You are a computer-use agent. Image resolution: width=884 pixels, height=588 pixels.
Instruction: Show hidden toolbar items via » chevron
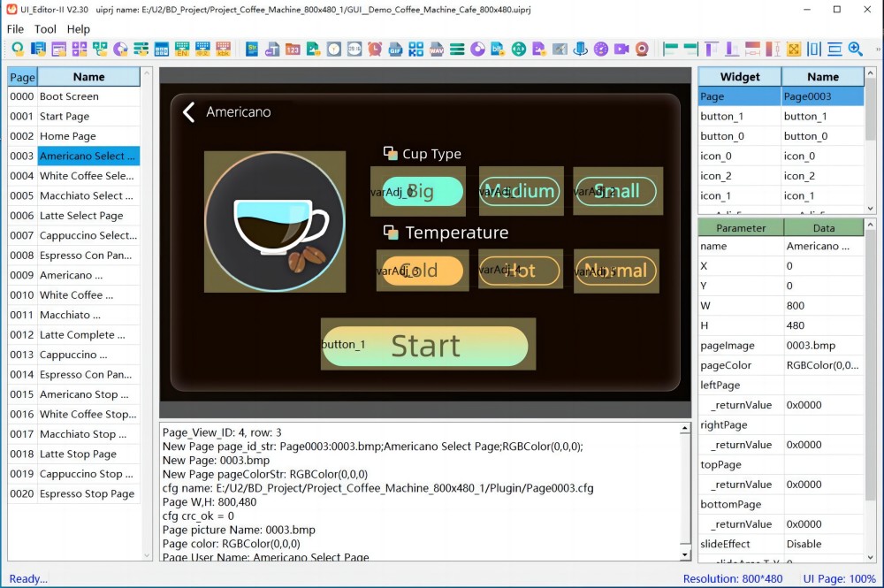click(877, 50)
